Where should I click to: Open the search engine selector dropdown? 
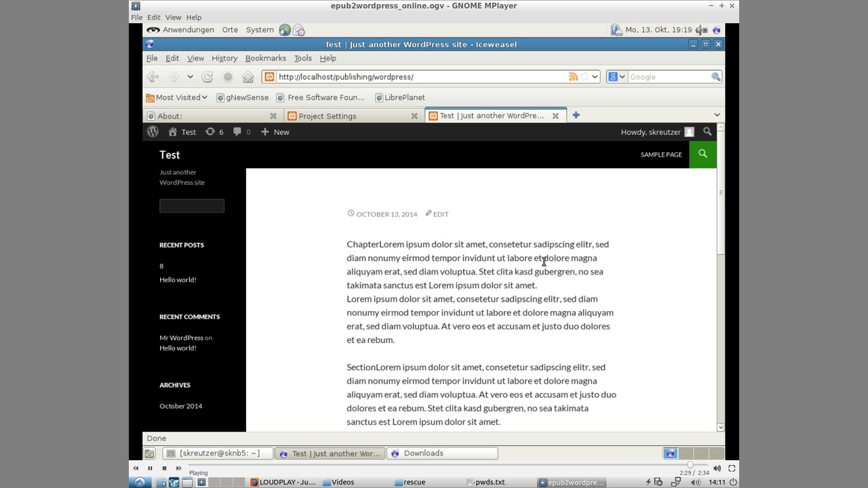(616, 77)
